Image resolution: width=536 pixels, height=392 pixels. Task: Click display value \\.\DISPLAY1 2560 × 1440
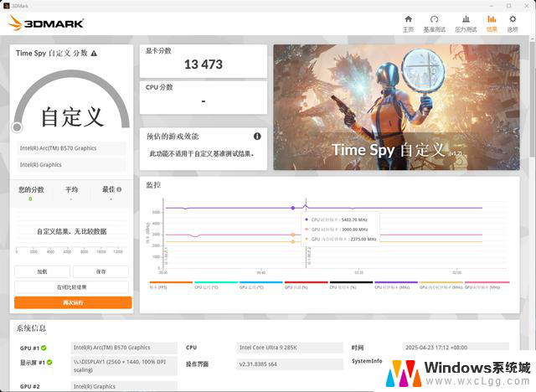[x=124, y=366]
